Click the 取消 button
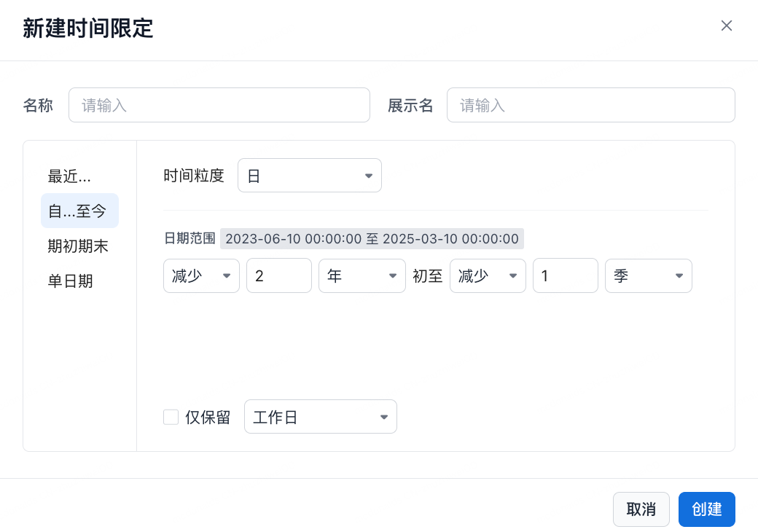The width and height of the screenshot is (758, 532). tap(641, 509)
